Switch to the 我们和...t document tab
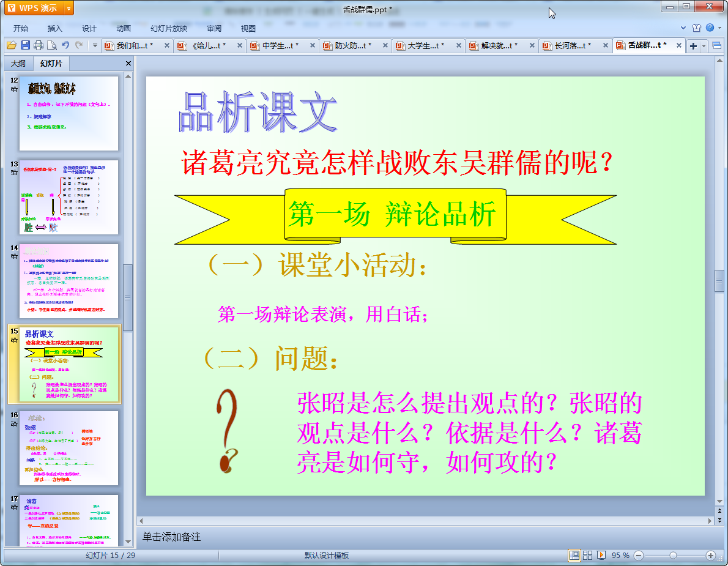This screenshot has width=728, height=566. (134, 45)
